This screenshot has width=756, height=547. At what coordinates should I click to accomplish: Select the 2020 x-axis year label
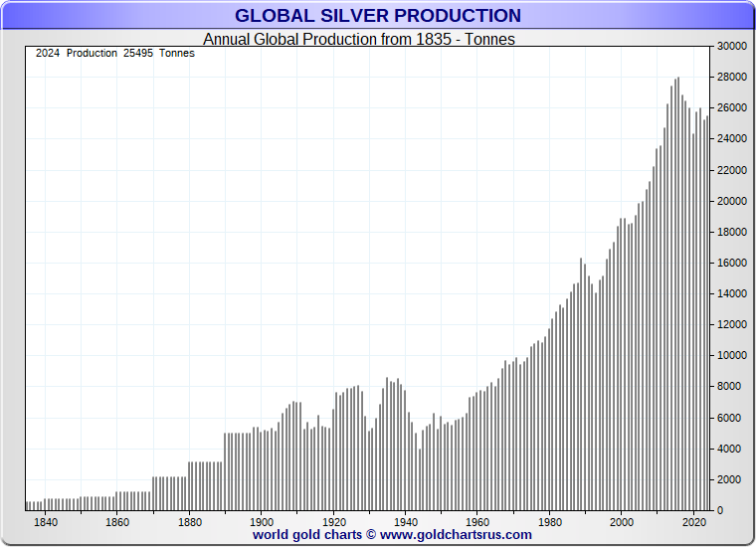pos(693,522)
